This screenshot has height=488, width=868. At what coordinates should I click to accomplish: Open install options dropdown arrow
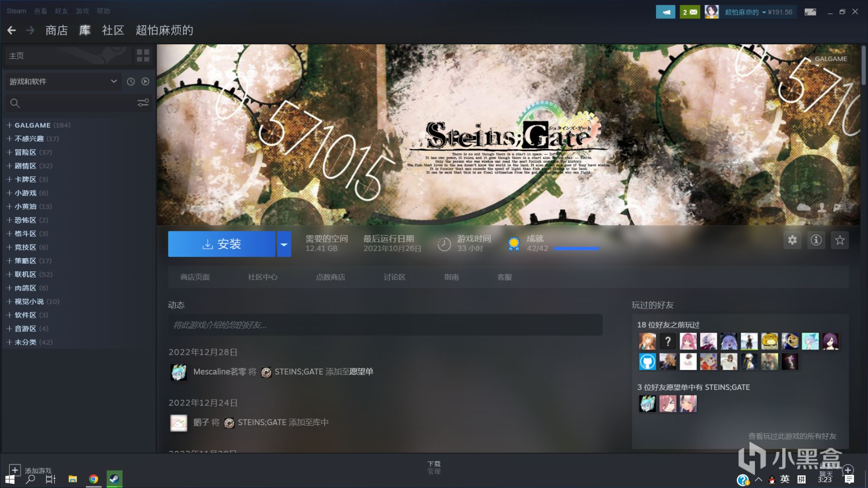[284, 244]
